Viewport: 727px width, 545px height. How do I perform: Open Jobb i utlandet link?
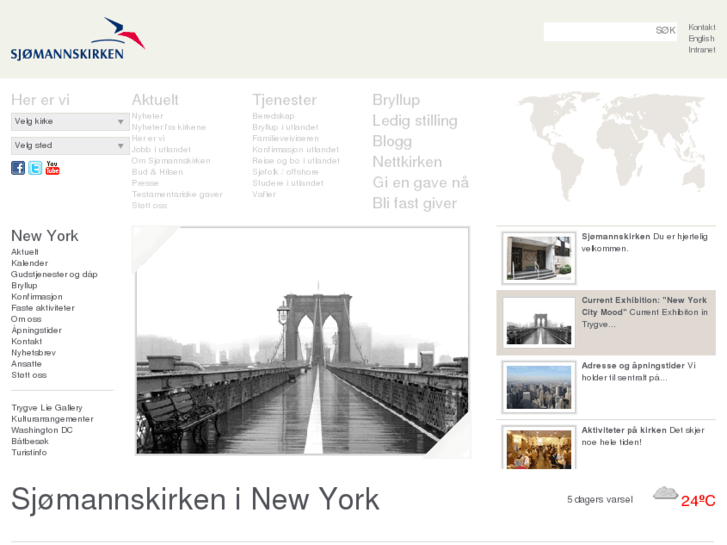pyautogui.click(x=161, y=149)
